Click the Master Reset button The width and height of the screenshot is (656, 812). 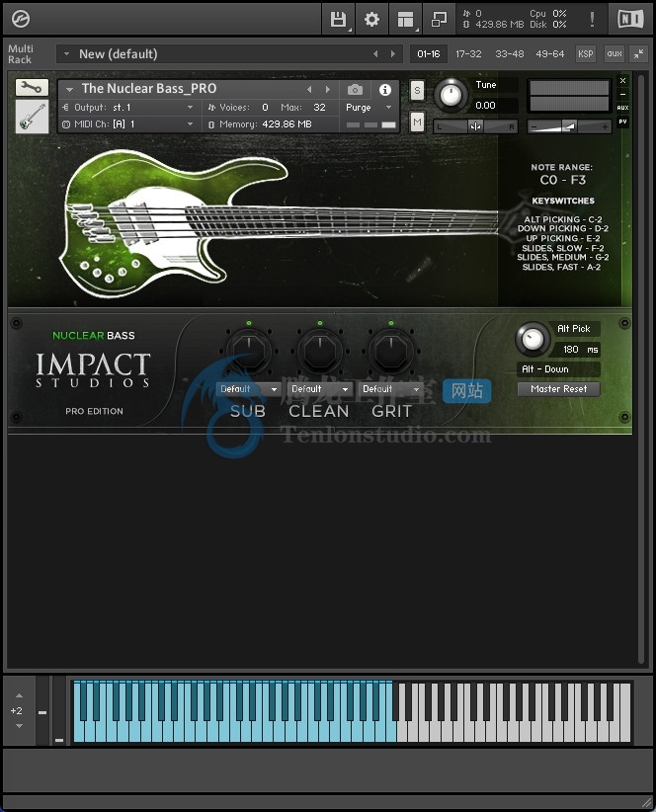point(558,389)
